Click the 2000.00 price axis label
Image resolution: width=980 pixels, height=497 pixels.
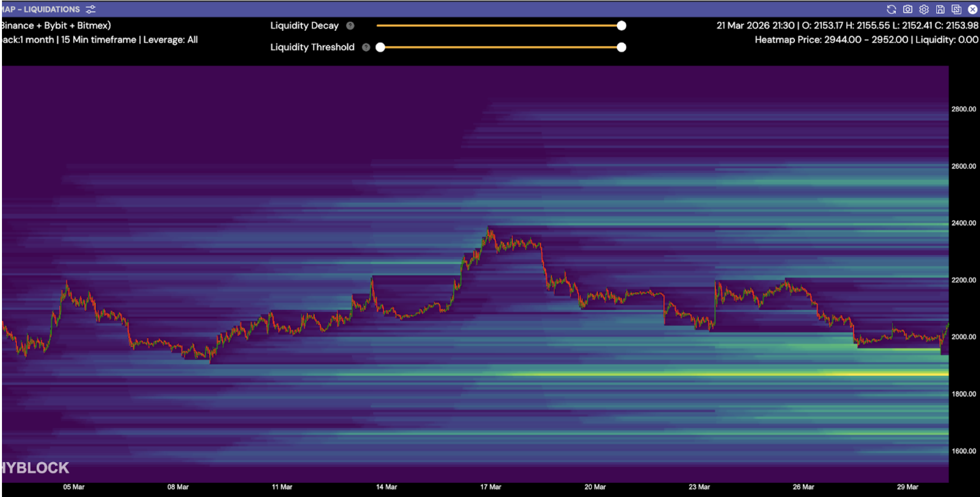963,337
